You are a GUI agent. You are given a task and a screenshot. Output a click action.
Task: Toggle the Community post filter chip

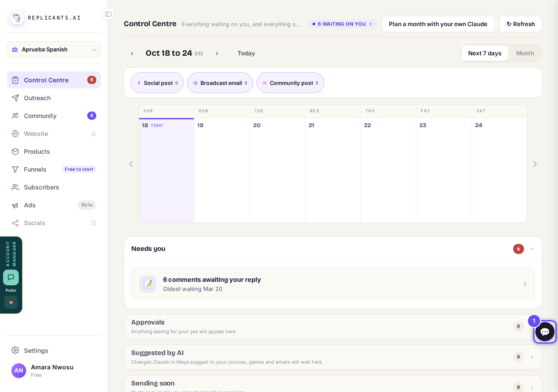(x=290, y=83)
